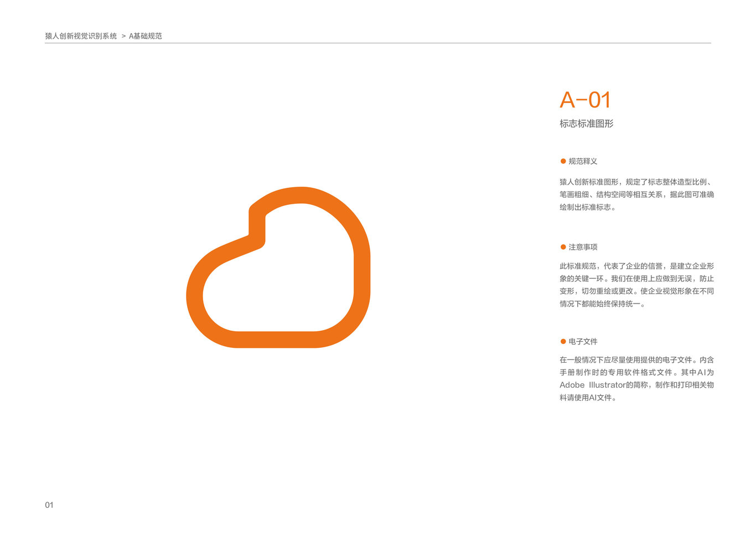
Task: Click the '电子文件' section heading
Action: (583, 342)
